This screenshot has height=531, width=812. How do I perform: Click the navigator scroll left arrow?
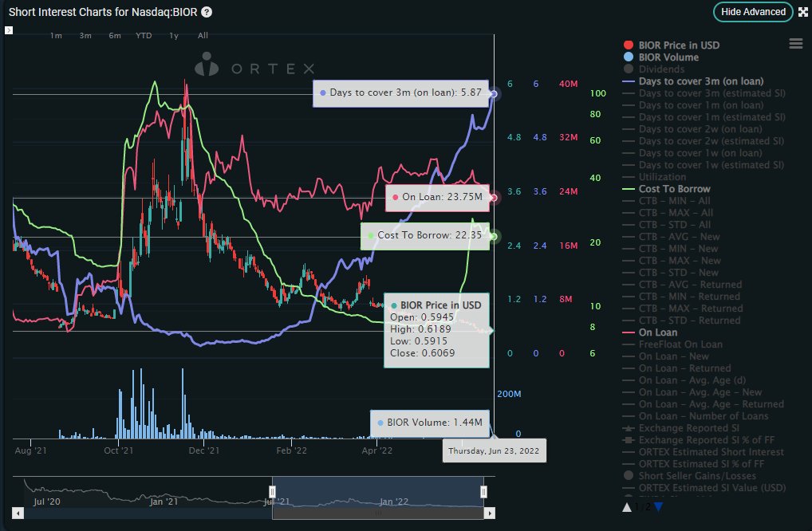point(18,513)
